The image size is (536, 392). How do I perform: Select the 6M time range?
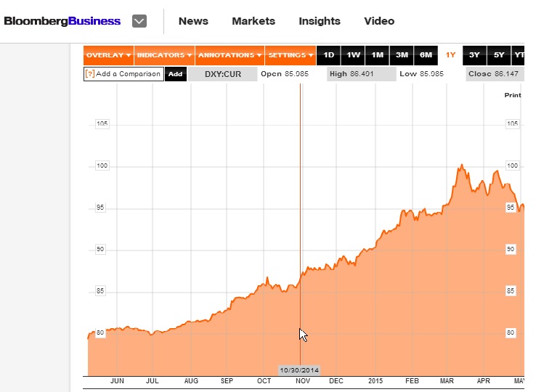tap(426, 55)
